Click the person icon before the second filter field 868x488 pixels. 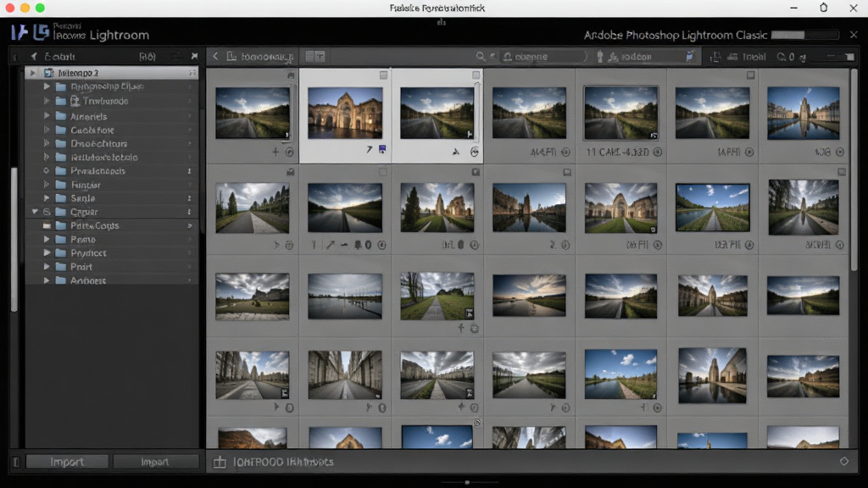coord(599,57)
